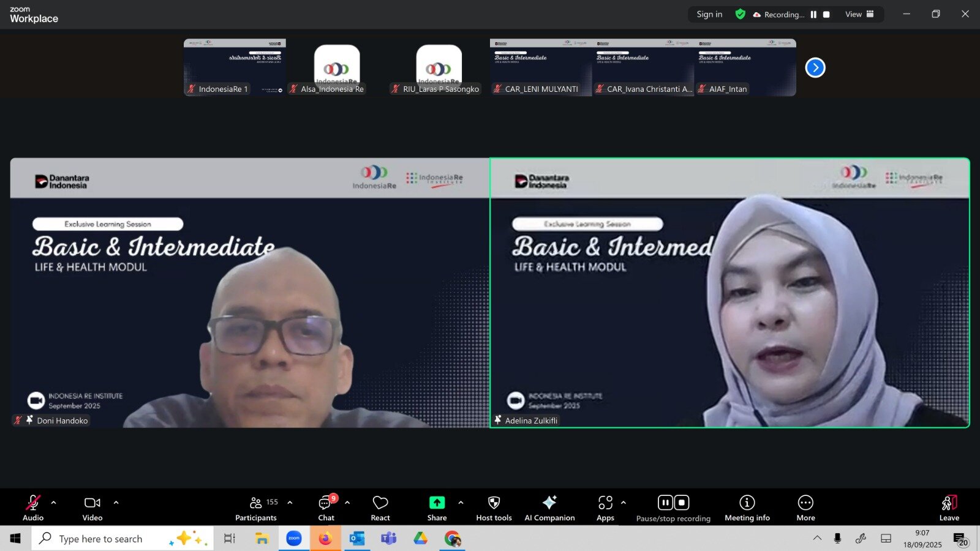Expand video options arrow
This screenshot has width=980, height=551.
(116, 503)
